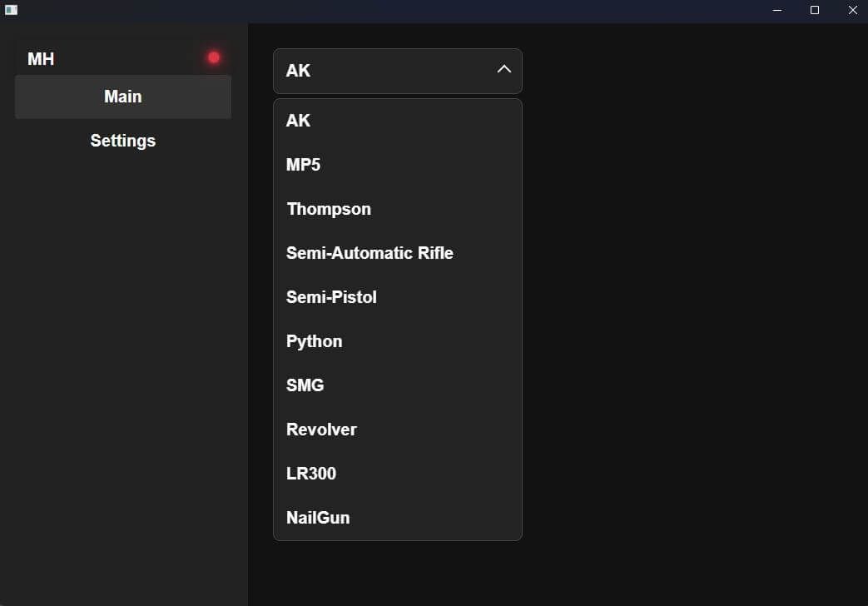Maximize the application window
Viewport: 868px width, 606px height.
815,10
